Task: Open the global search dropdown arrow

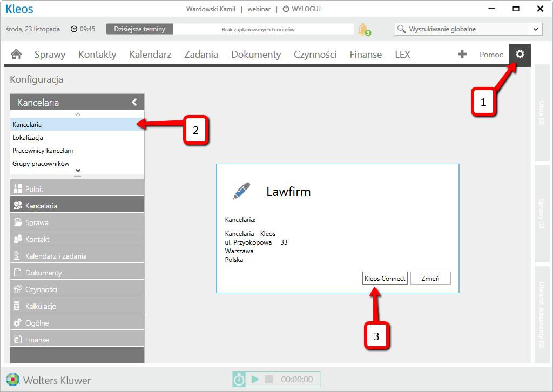Action: tap(536, 29)
